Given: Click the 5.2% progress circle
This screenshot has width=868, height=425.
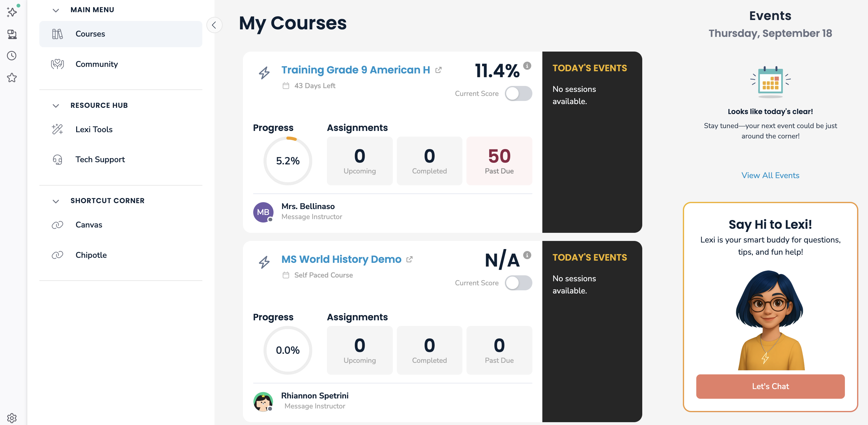Looking at the screenshot, I should pyautogui.click(x=288, y=161).
